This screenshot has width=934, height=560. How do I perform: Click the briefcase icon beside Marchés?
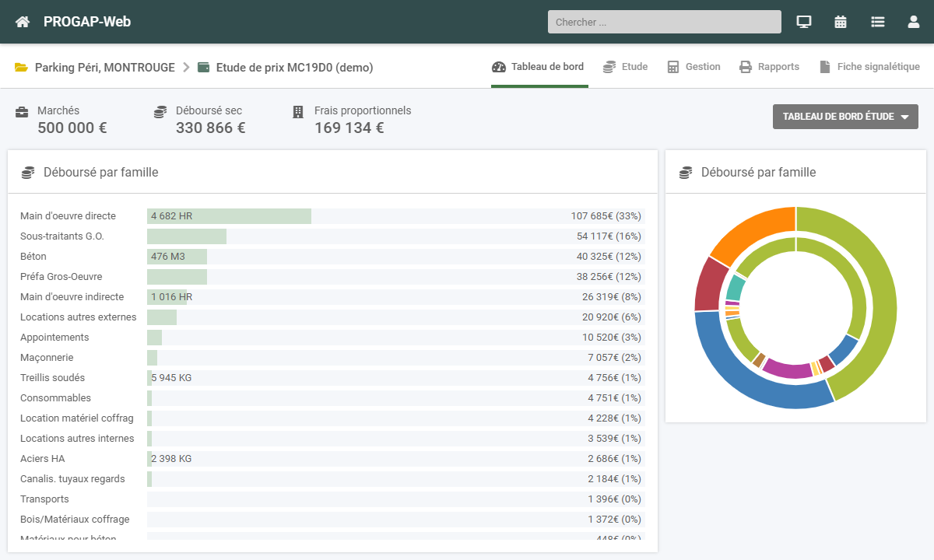tap(23, 112)
